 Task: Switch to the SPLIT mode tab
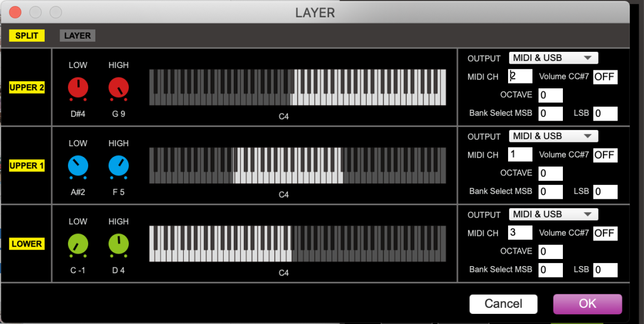tap(27, 36)
